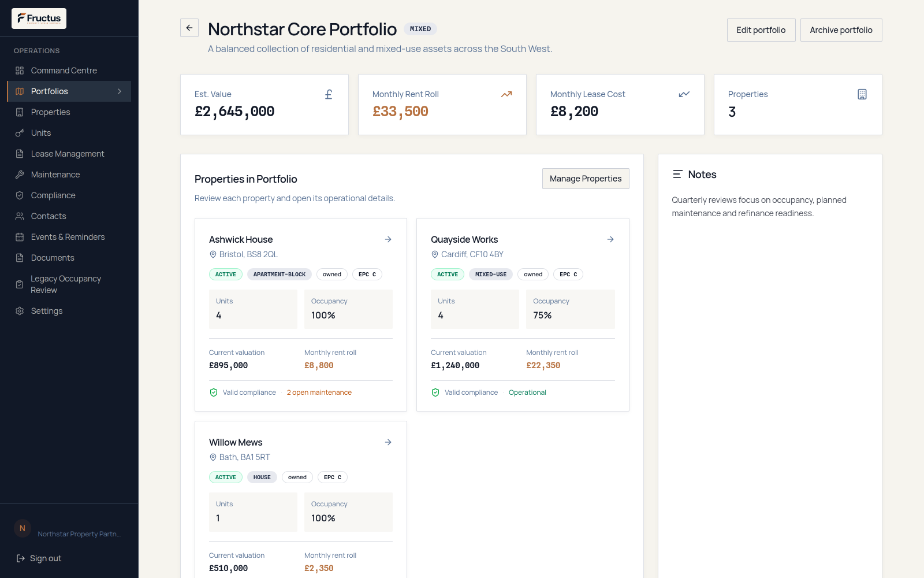Click the Properties building icon in sidebar
924x578 pixels.
[x=20, y=112]
